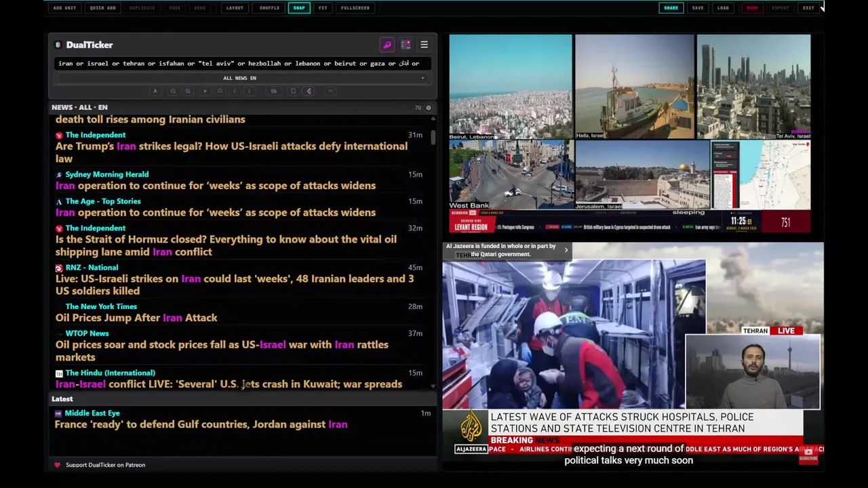
Task: Select the Beirut, Lebanon camera feed
Action: pyautogui.click(x=510, y=87)
